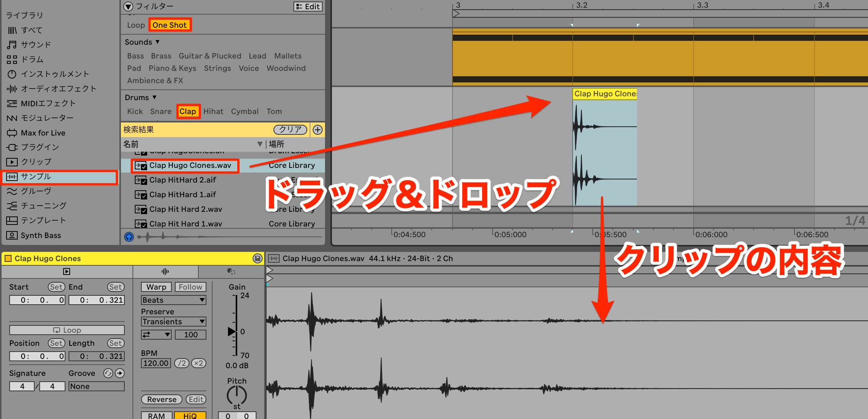
Task: Toggle the Kick drum filter tag
Action: click(135, 111)
